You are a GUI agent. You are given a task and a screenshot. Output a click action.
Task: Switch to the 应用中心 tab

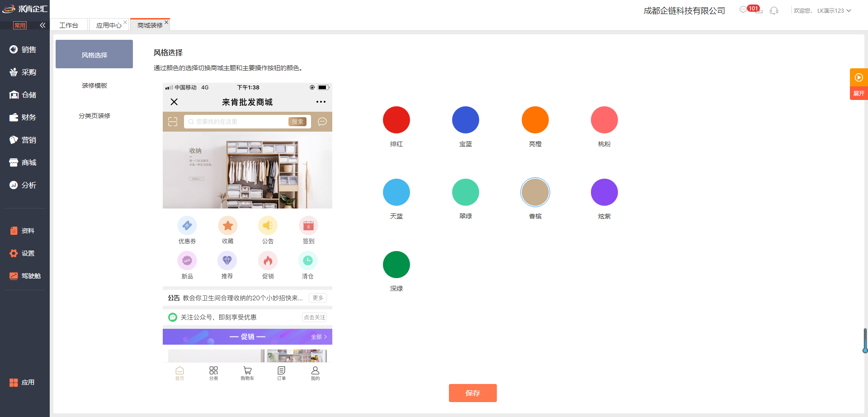108,25
